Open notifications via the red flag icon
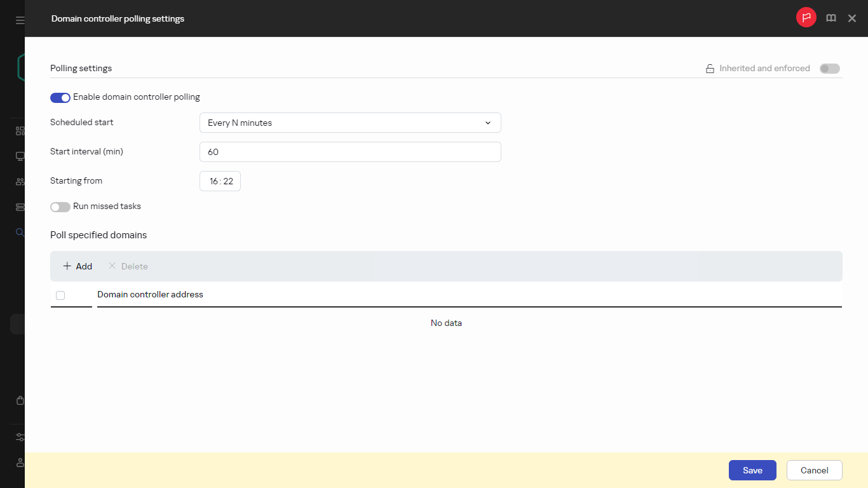The image size is (868, 488). click(x=806, y=17)
